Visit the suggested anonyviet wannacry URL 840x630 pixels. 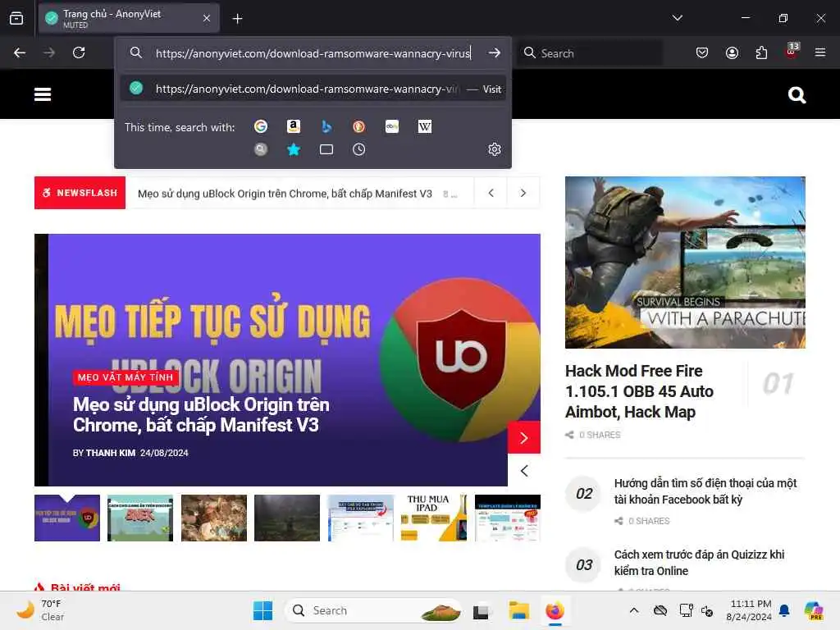click(313, 89)
